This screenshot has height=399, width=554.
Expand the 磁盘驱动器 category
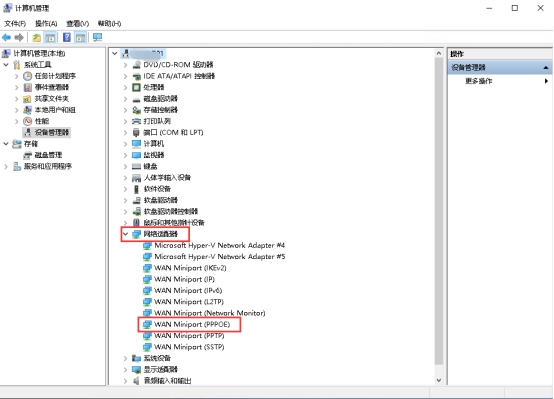pos(125,99)
